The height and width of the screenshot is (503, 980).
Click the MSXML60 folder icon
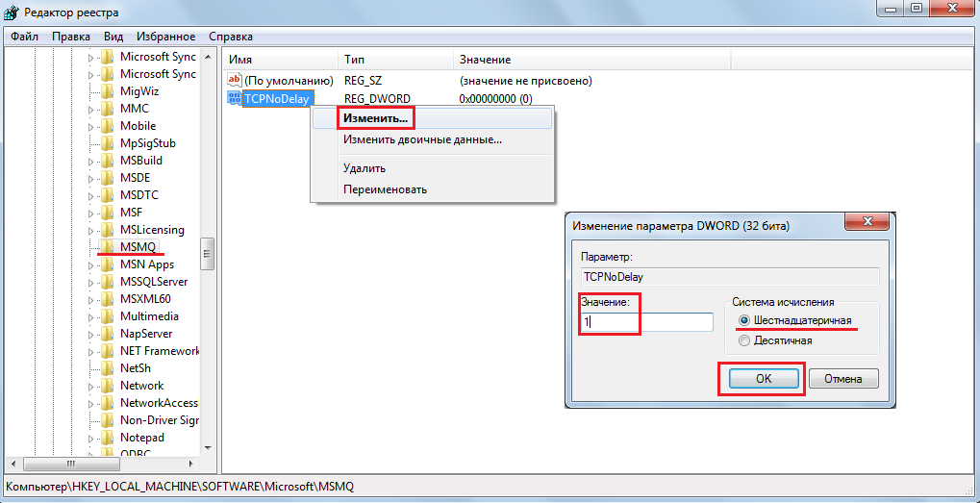[x=108, y=299]
